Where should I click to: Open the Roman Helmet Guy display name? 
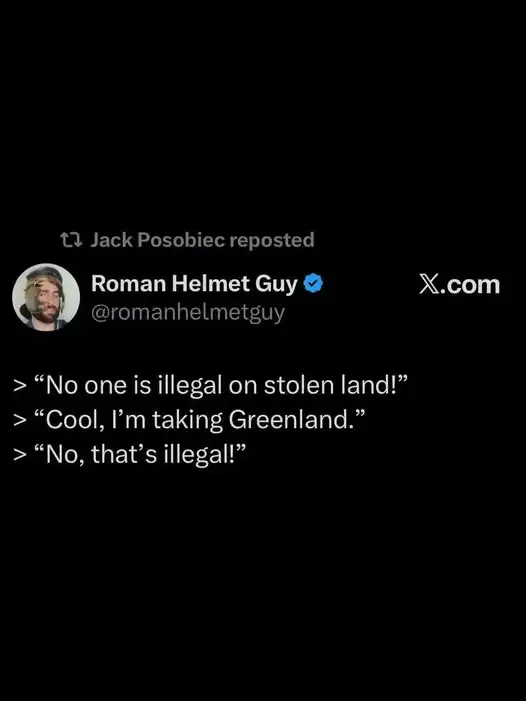pos(194,283)
